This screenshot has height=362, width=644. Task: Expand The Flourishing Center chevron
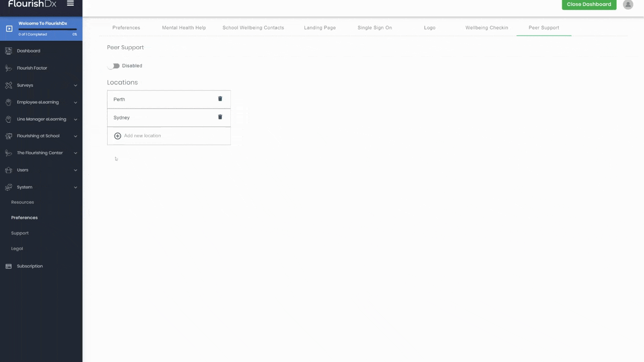point(75,153)
